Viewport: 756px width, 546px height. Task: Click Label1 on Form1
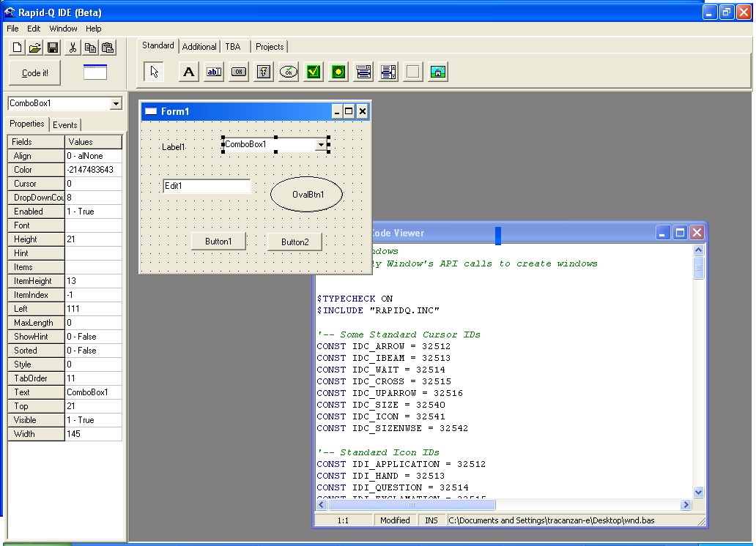click(174, 147)
